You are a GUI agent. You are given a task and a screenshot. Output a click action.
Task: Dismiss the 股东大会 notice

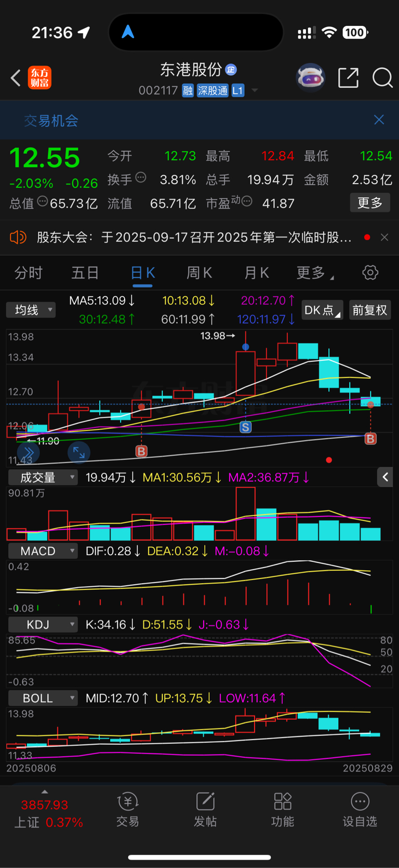click(384, 238)
